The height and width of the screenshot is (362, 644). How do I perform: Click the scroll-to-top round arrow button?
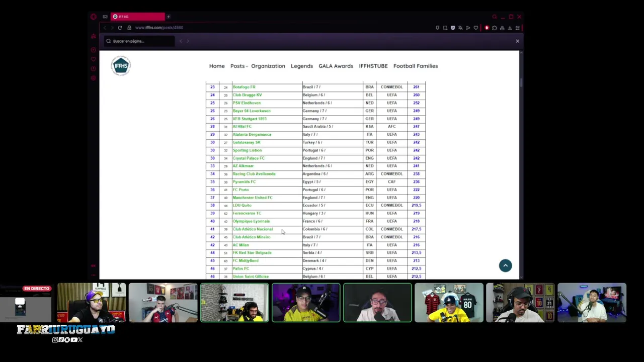(505, 265)
